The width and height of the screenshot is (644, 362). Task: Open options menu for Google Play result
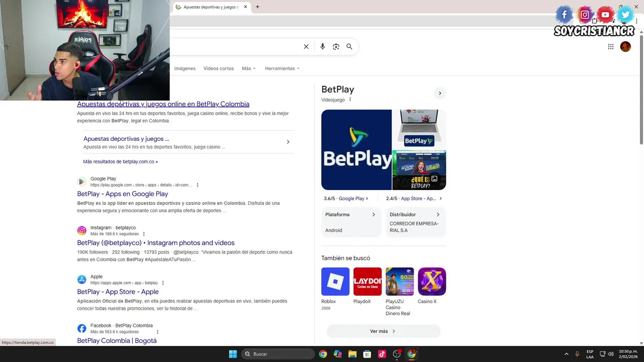pos(197,185)
